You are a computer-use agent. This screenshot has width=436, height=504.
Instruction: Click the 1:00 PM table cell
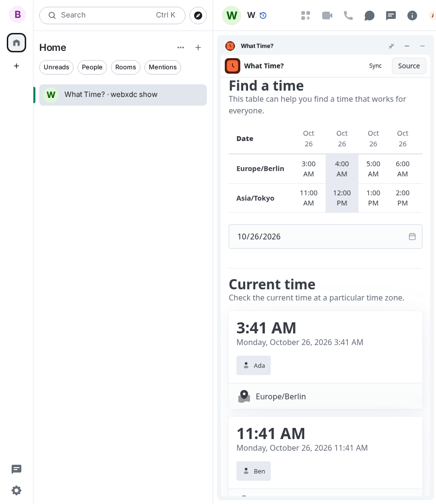point(374,198)
